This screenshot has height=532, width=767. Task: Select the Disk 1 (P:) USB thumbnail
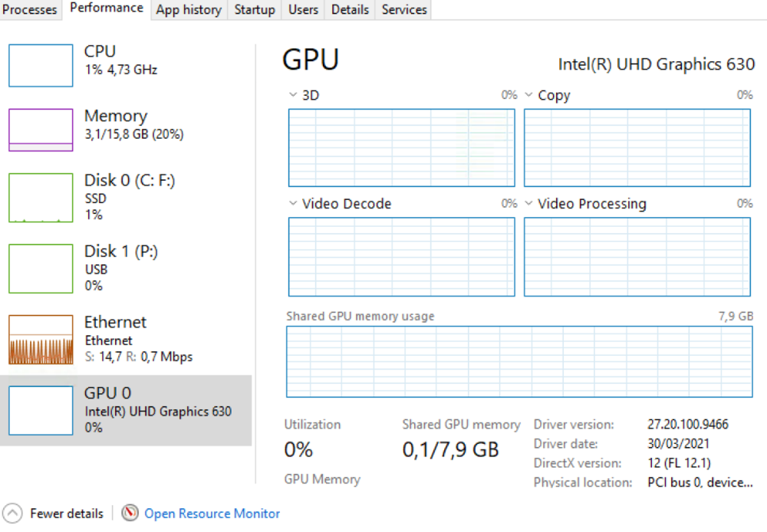(41, 268)
